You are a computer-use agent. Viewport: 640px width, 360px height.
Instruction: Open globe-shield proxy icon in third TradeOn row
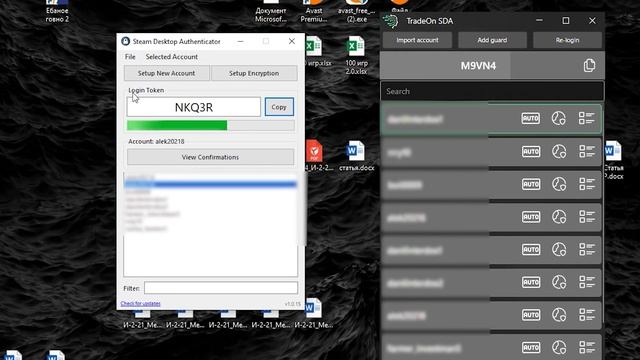click(559, 184)
